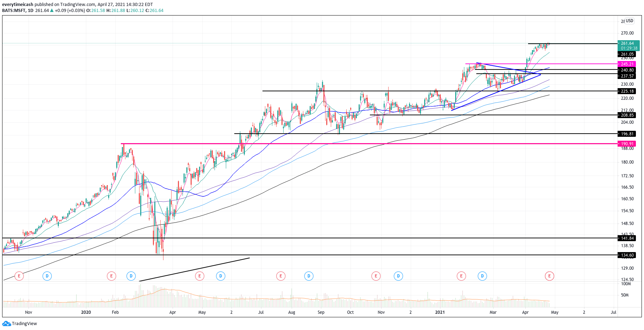The height and width of the screenshot is (330, 644).
Task: Open the dividend D marker after Nov 2020
Action: pyautogui.click(x=398, y=276)
